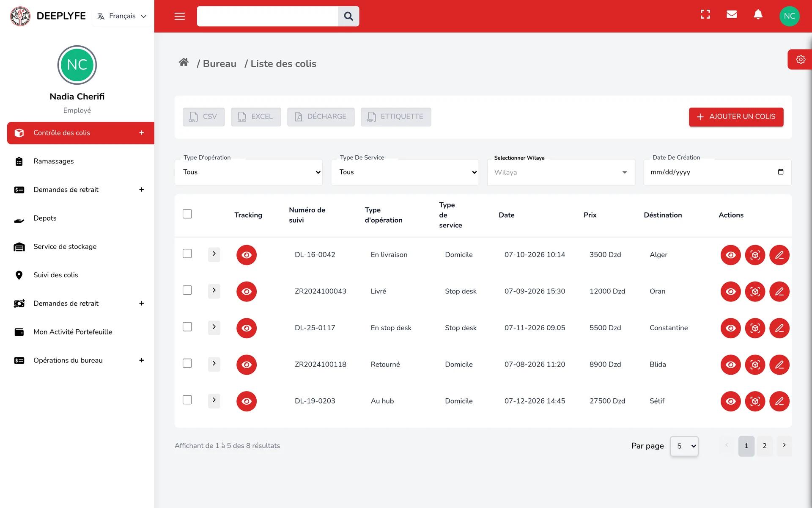Viewport: 812px width, 508px height.
Task: Open view action for Alger parcel
Action: 730,255
